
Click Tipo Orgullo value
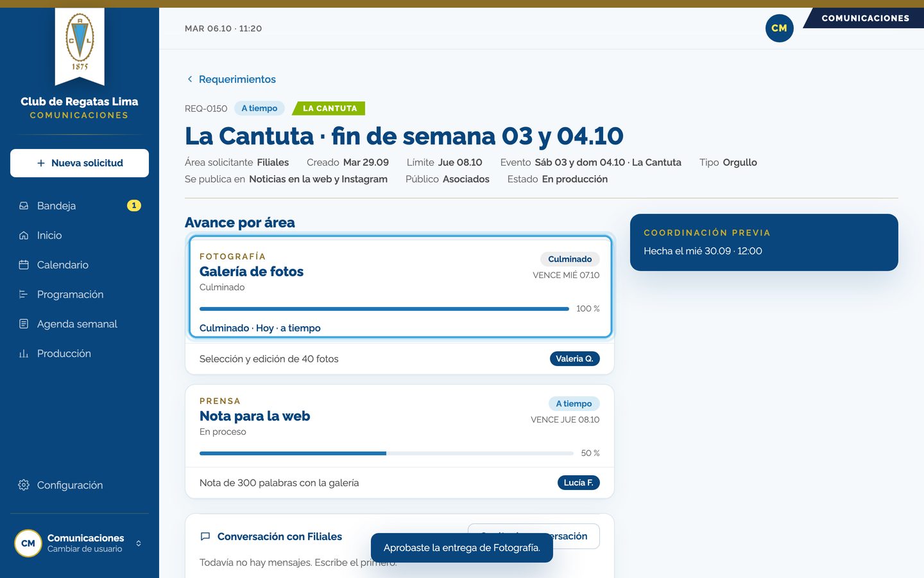pyautogui.click(x=740, y=162)
